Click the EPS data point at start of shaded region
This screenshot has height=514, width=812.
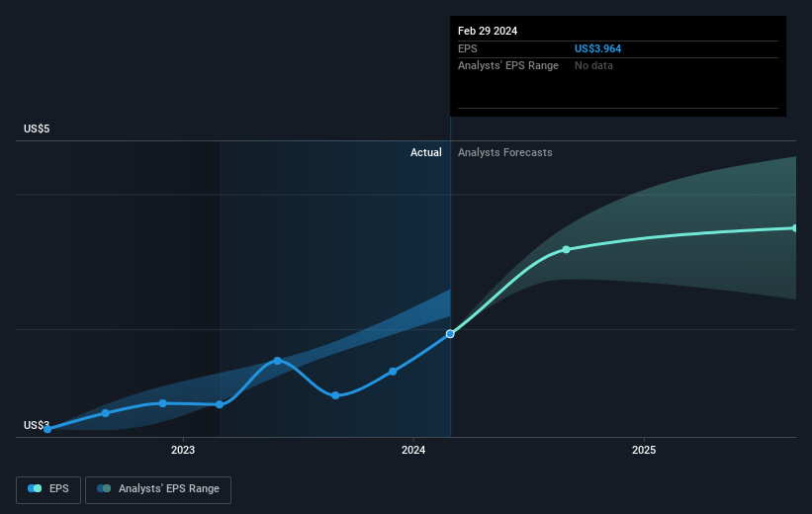(x=220, y=405)
